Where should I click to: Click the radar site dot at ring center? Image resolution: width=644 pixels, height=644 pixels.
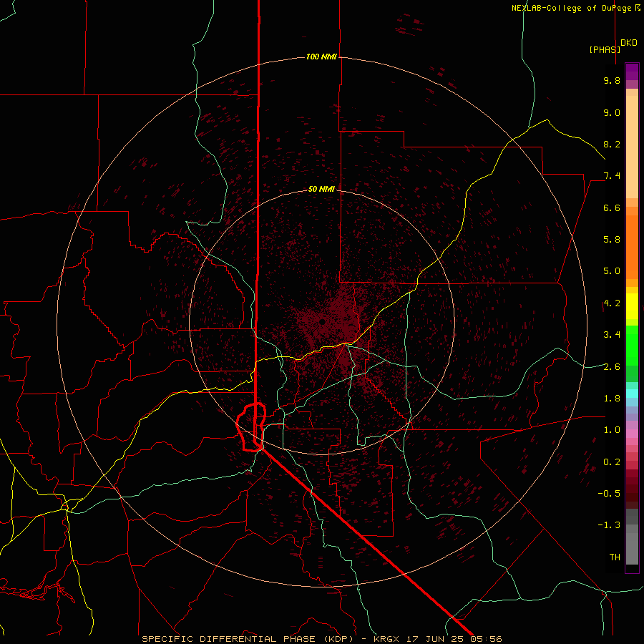(x=323, y=321)
